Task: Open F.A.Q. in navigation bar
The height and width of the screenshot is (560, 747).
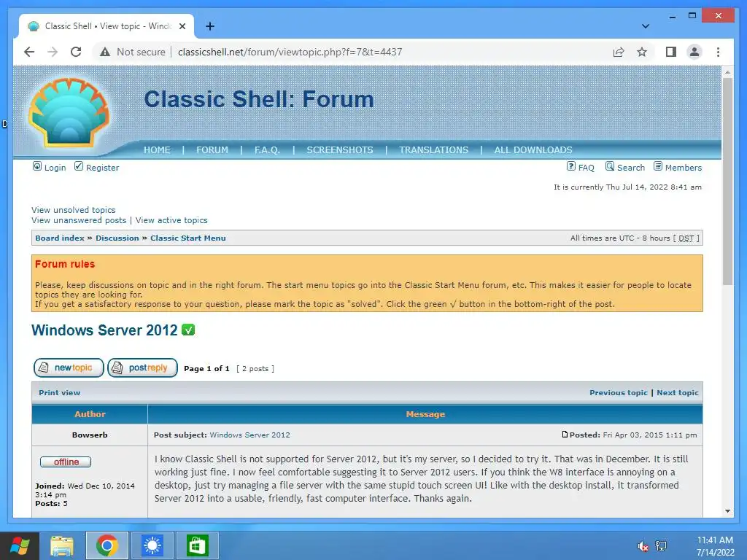Action: (x=267, y=150)
